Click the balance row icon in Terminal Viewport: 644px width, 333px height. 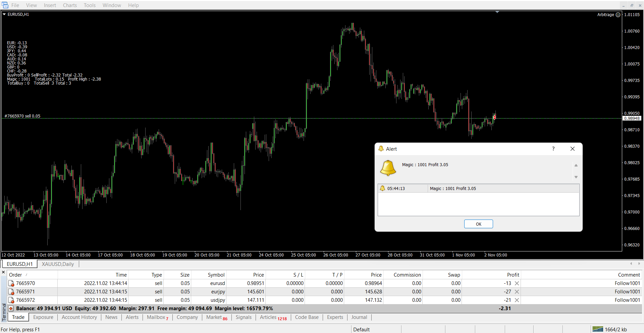coord(11,308)
